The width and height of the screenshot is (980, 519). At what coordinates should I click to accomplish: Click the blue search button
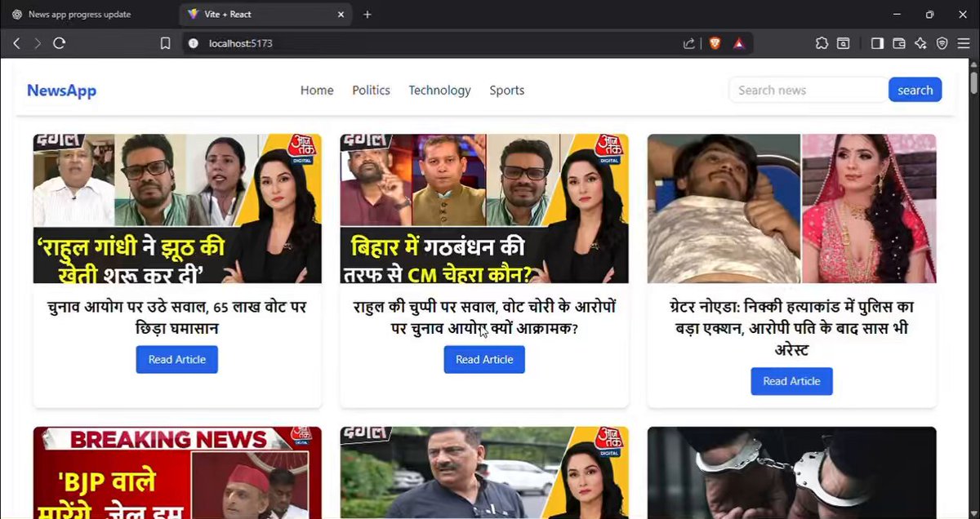[915, 90]
